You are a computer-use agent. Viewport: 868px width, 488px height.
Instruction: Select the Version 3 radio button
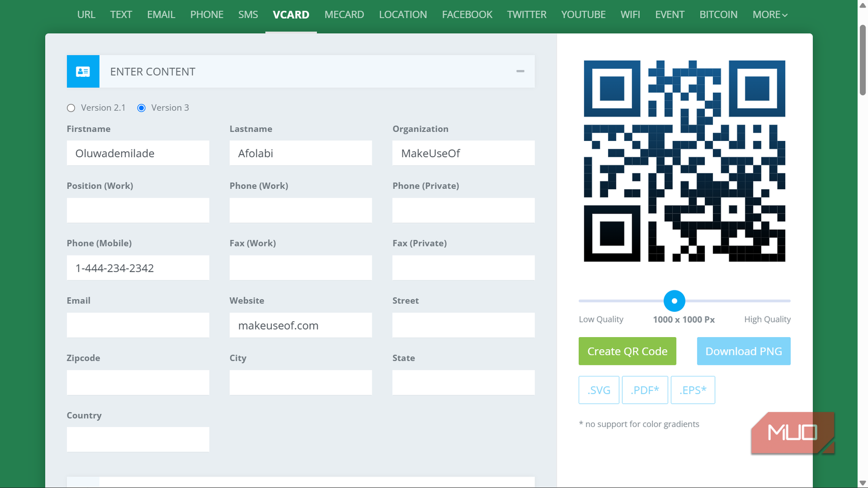[x=142, y=108]
